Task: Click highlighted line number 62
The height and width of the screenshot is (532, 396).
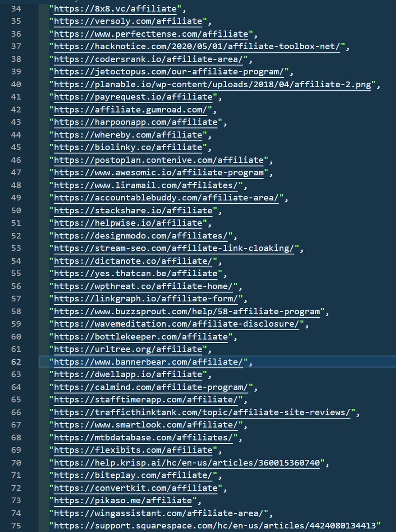Action: (x=16, y=362)
